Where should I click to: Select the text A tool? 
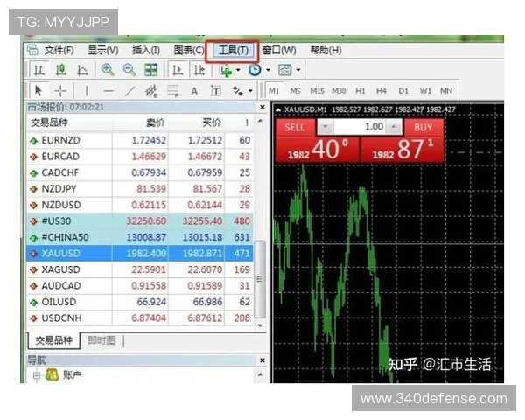pos(194,91)
